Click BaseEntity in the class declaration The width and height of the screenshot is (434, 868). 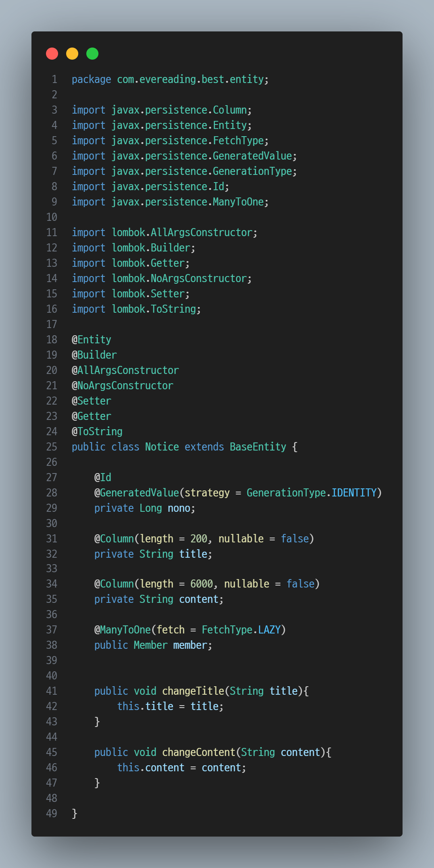(x=258, y=447)
